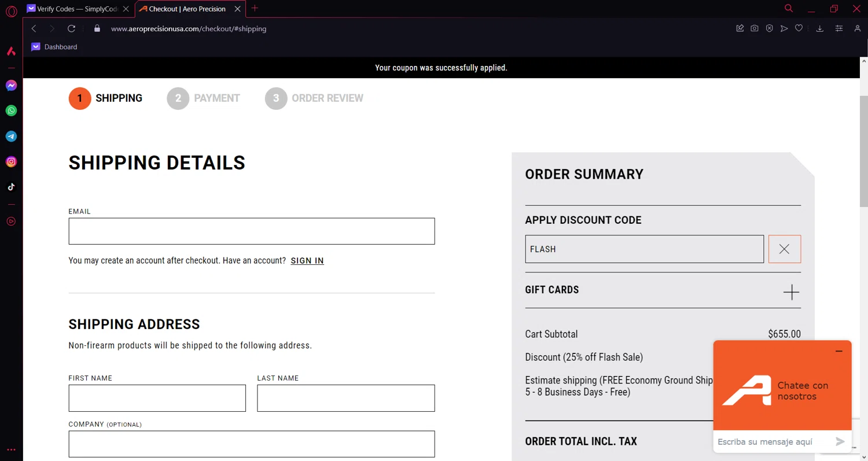Open the Dashboard bookmark

tap(55, 47)
